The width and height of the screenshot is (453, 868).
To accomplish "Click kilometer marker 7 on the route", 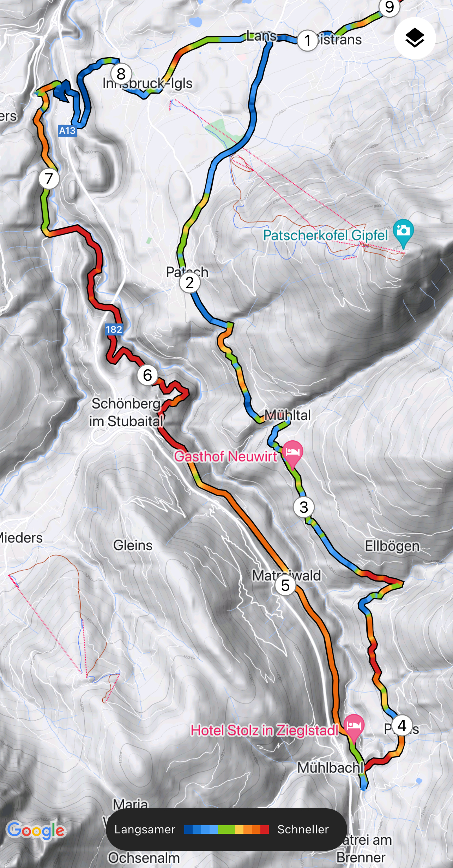I will point(49,179).
